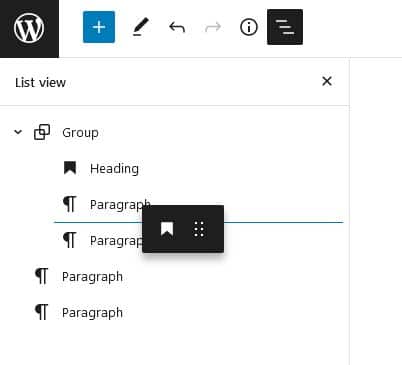Click the Heading bookmark icon
Screen dimensions: 402x365
click(70, 168)
